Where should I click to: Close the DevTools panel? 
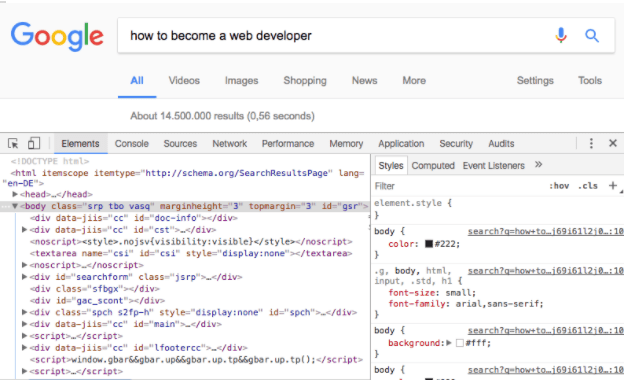[613, 143]
